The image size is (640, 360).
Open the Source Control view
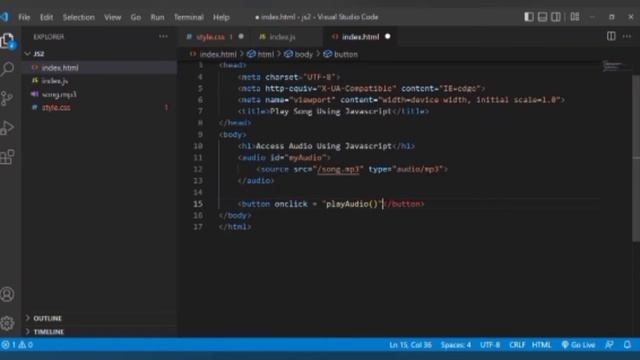(7, 98)
